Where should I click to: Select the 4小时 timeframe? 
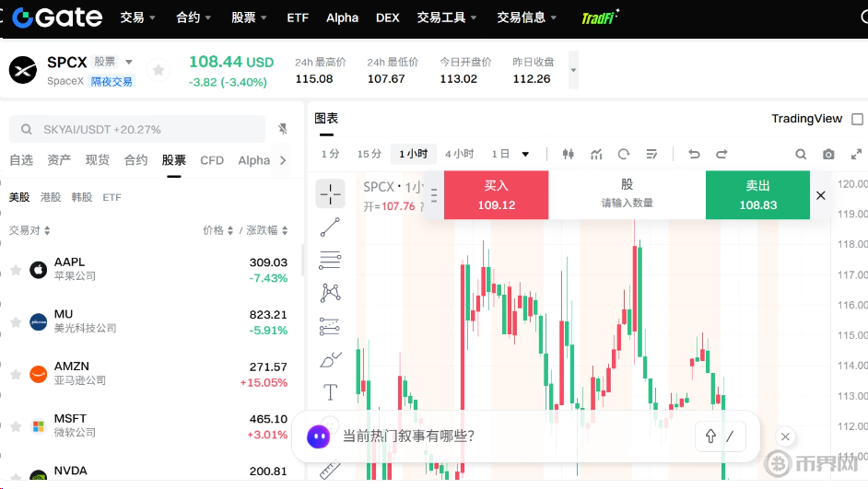click(460, 155)
